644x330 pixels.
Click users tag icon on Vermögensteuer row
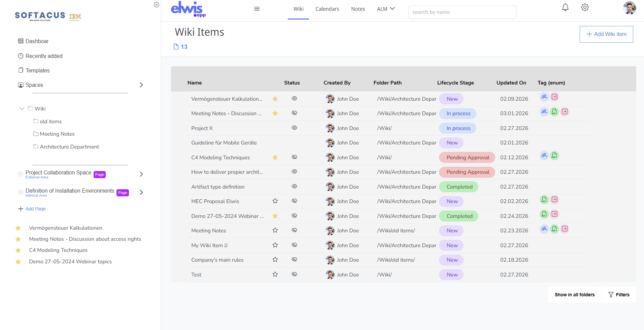[x=544, y=97]
